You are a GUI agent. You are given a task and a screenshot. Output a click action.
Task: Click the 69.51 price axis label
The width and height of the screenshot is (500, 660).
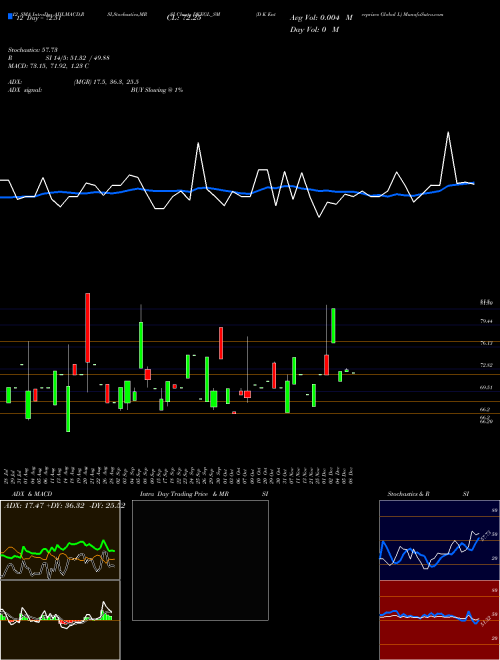(486, 387)
